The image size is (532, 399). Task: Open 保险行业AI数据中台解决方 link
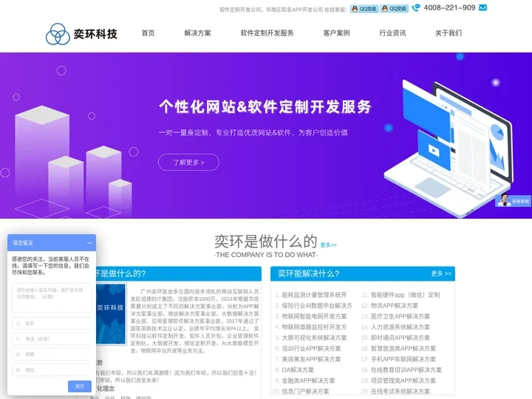[317, 306]
